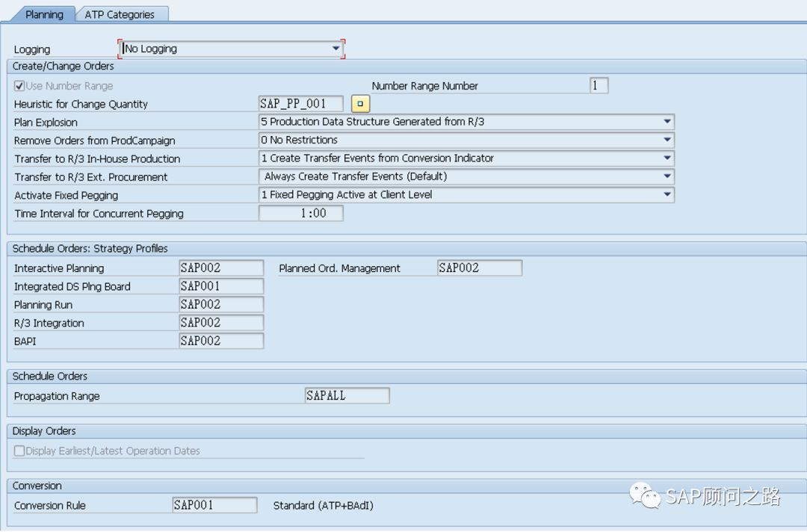
Task: Click the heuristic details icon button
Action: 360,104
